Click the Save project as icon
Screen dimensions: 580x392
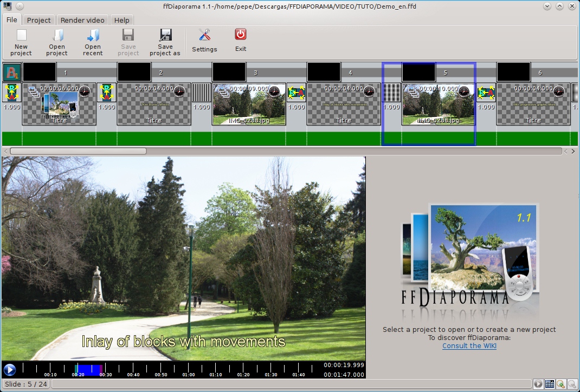coord(165,35)
